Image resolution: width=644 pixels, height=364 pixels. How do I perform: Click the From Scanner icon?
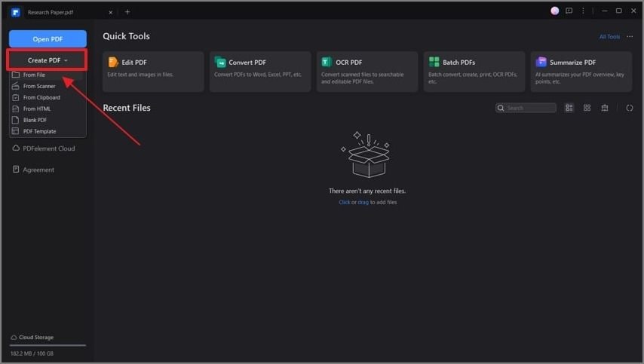(16, 86)
